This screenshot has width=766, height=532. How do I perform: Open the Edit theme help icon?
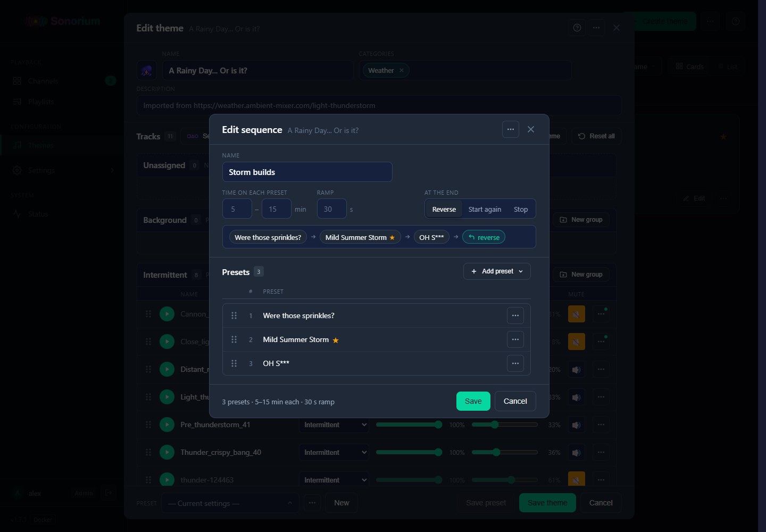577,28
